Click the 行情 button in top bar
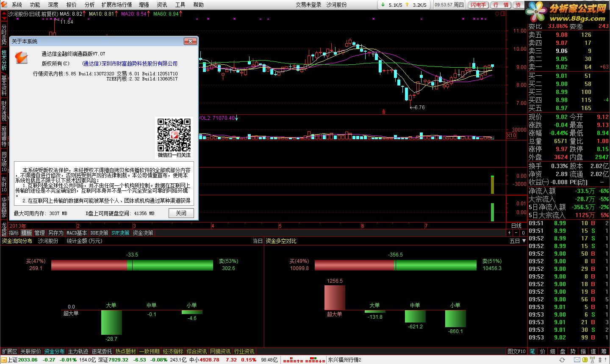The image size is (610, 364). click(501, 5)
